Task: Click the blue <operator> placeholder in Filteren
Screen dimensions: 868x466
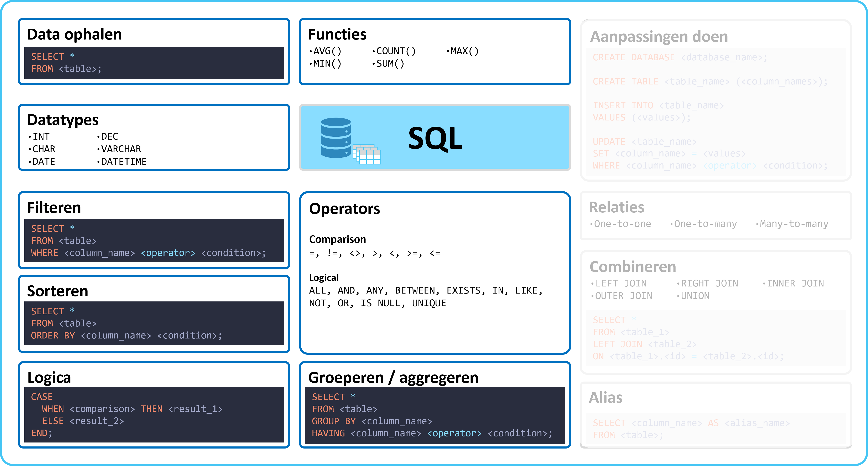Action: click(168, 253)
